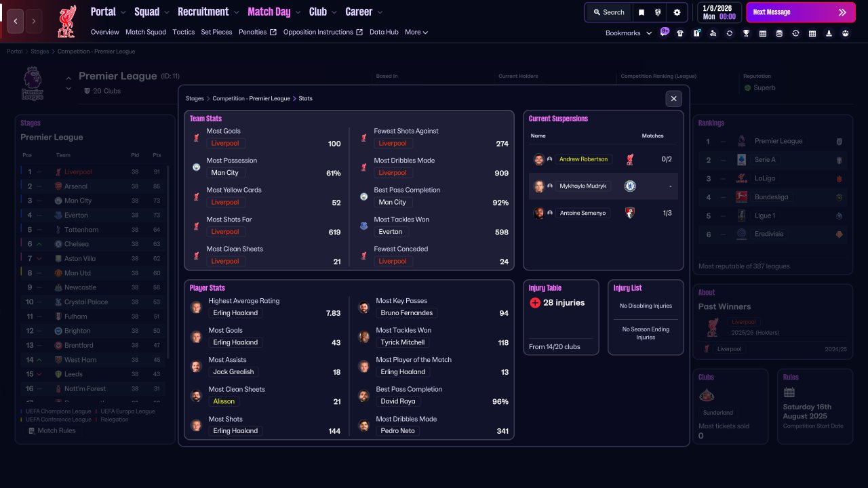868x488 pixels.
Task: Click the Everton badge beside Most Tackles Won
Action: pos(363,226)
